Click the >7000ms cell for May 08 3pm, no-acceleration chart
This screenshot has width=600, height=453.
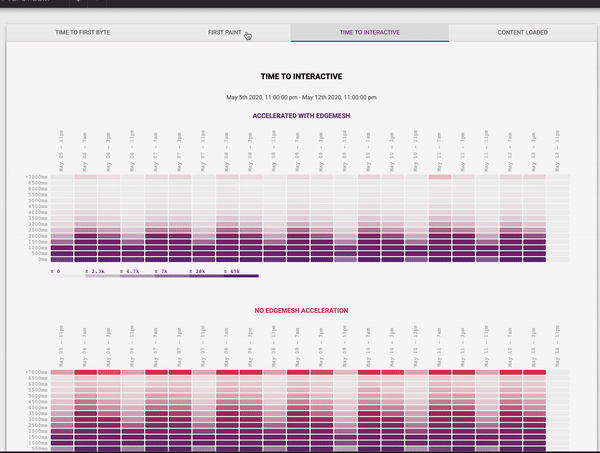[251, 372]
